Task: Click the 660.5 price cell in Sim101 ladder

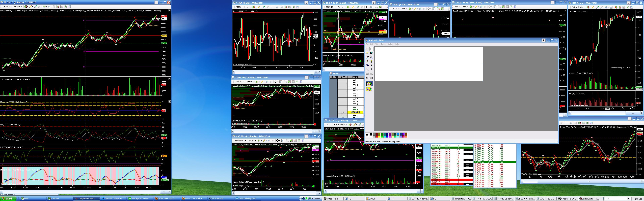Action: coord(355,112)
